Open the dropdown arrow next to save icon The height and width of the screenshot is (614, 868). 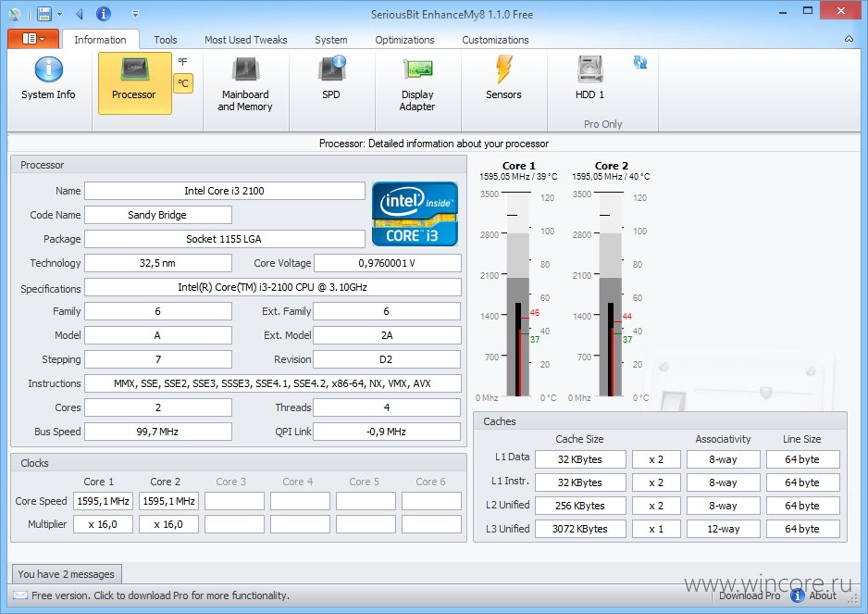point(60,14)
